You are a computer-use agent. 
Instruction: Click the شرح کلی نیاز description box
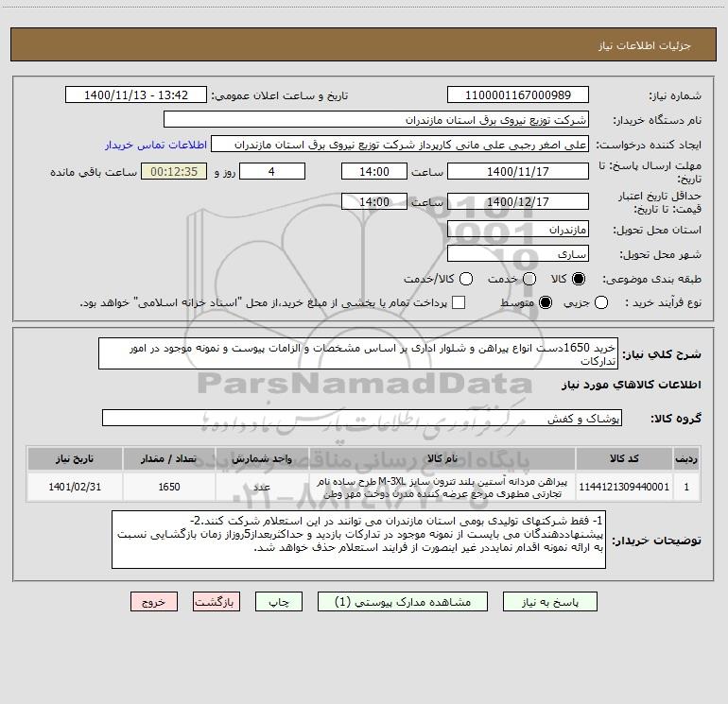click(358, 353)
